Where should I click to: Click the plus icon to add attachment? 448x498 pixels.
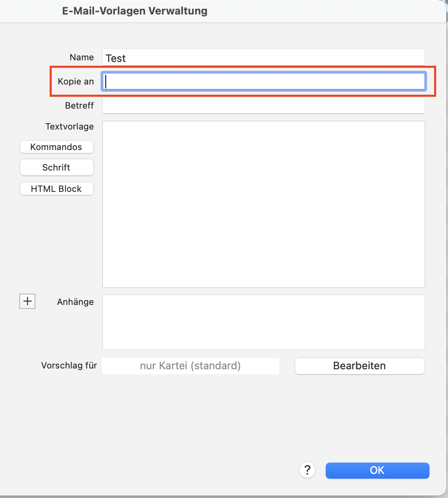click(x=27, y=301)
